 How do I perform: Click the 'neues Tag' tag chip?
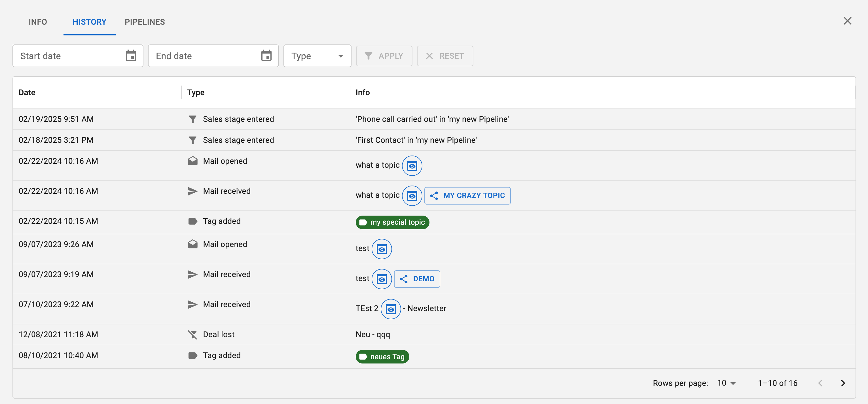382,357
